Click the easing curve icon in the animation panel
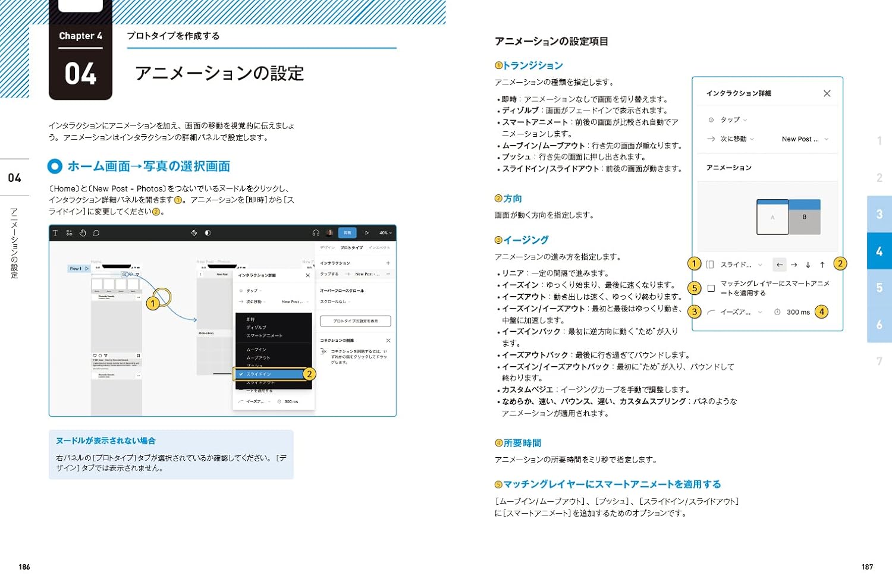This screenshot has height=588, width=892. [711, 311]
